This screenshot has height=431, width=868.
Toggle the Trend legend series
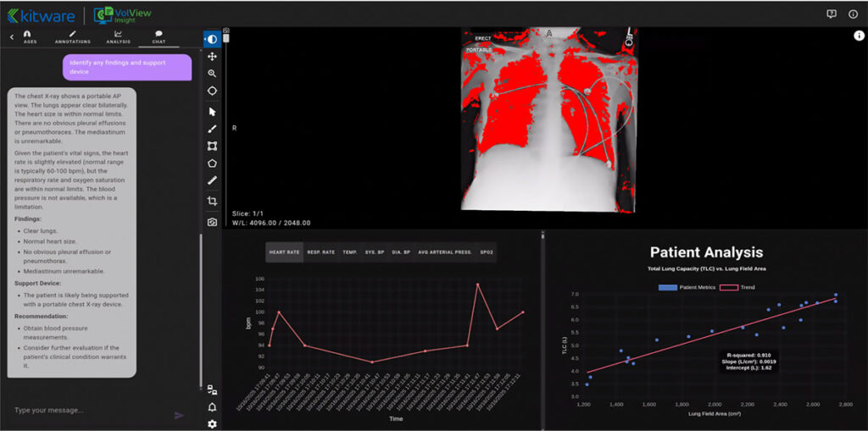pyautogui.click(x=739, y=288)
